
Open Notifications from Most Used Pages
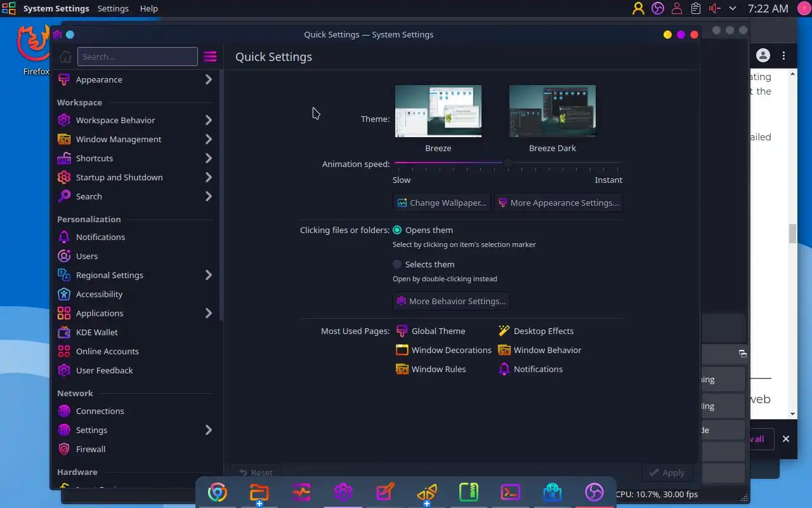[x=530, y=369]
